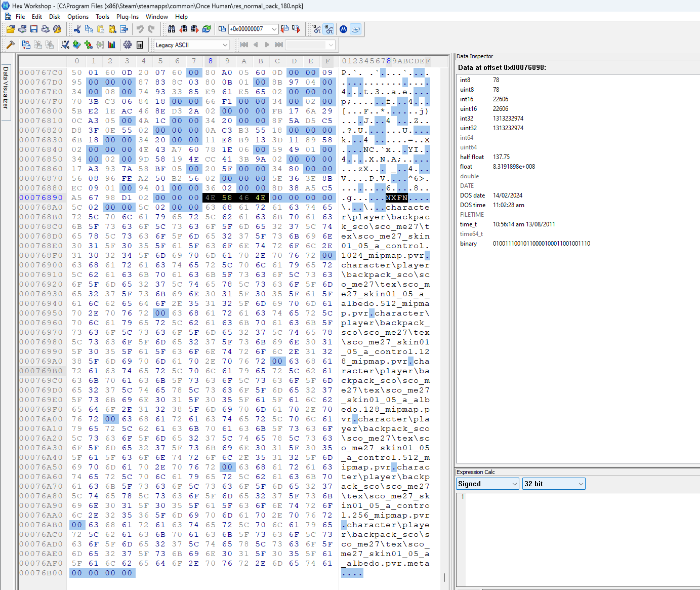Open the Plug-Ins menu

click(x=128, y=17)
